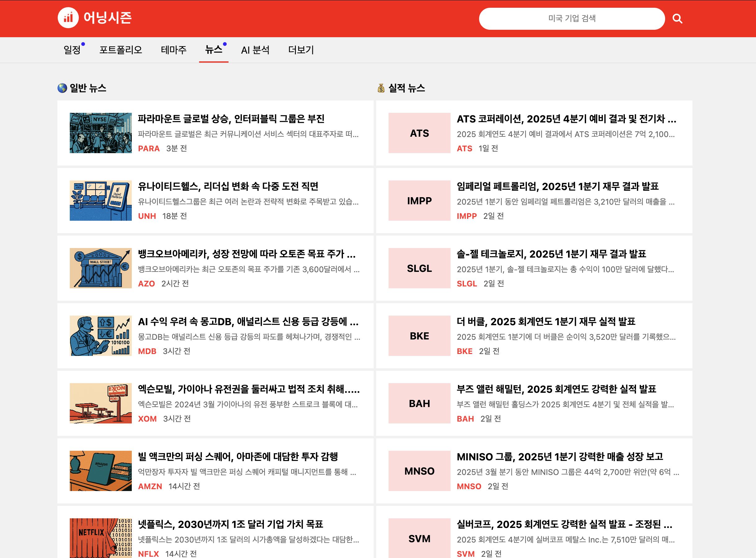Viewport: 756px width, 558px height.
Task: Open the 포트폴리오 tab
Action: (x=121, y=50)
